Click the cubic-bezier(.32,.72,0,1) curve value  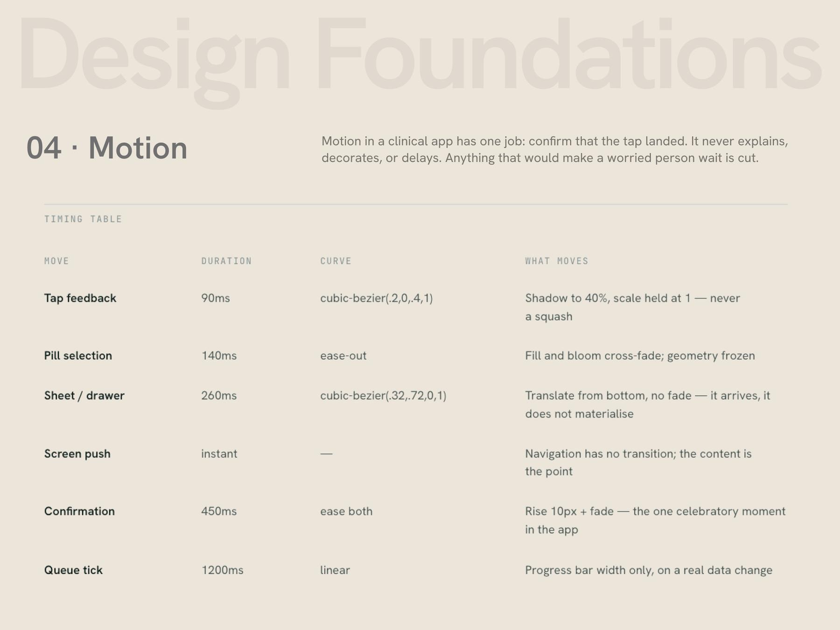tap(383, 396)
